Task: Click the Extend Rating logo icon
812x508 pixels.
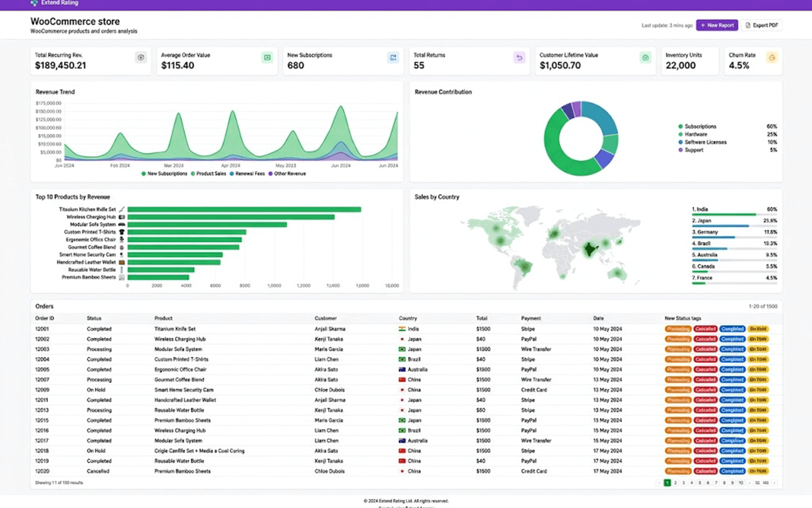Action: (x=34, y=3)
